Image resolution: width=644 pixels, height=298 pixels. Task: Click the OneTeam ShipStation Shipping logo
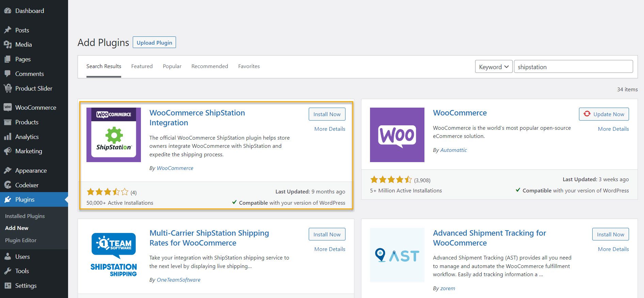tap(114, 255)
